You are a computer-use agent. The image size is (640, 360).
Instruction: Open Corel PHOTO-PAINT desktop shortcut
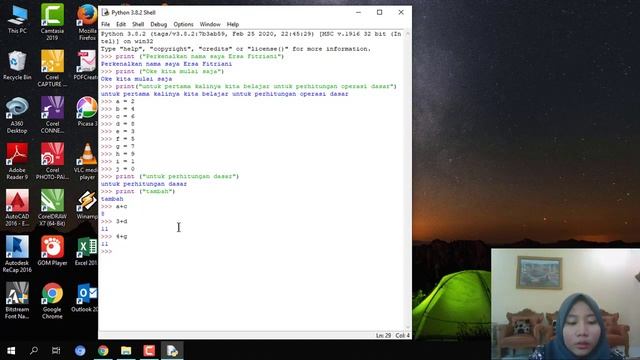(52, 162)
